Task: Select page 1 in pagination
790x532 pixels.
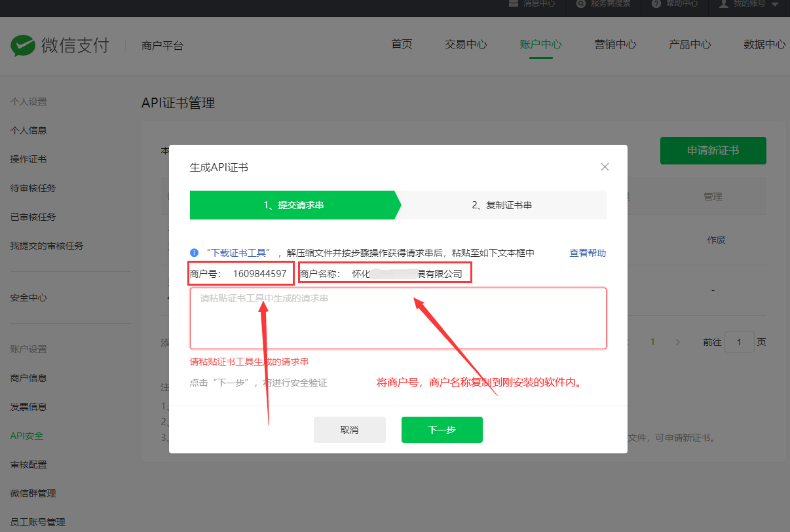Action: click(652, 342)
